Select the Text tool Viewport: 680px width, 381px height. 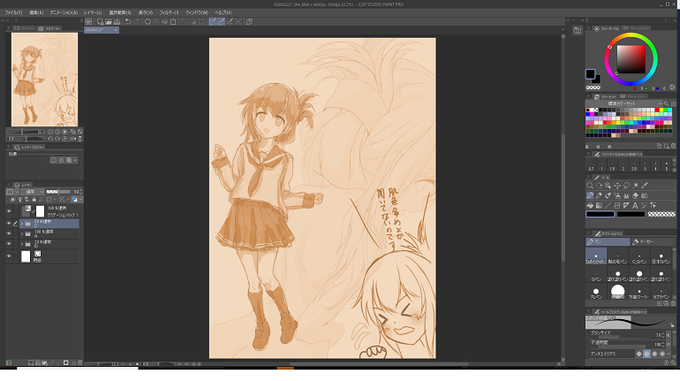click(635, 205)
